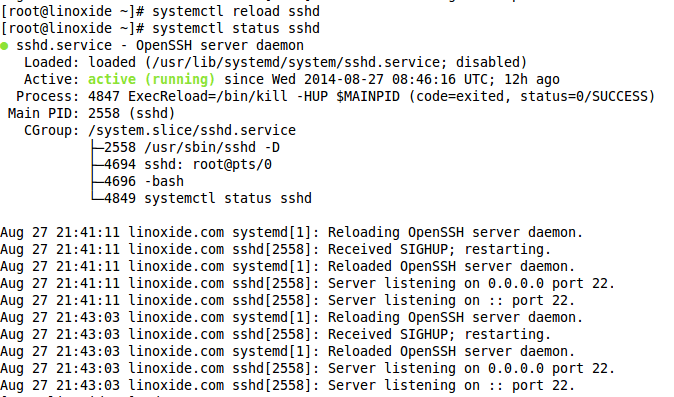
Task: Click 21:41:11 'Received SIGHUP; restarting' log line
Action: point(276,250)
